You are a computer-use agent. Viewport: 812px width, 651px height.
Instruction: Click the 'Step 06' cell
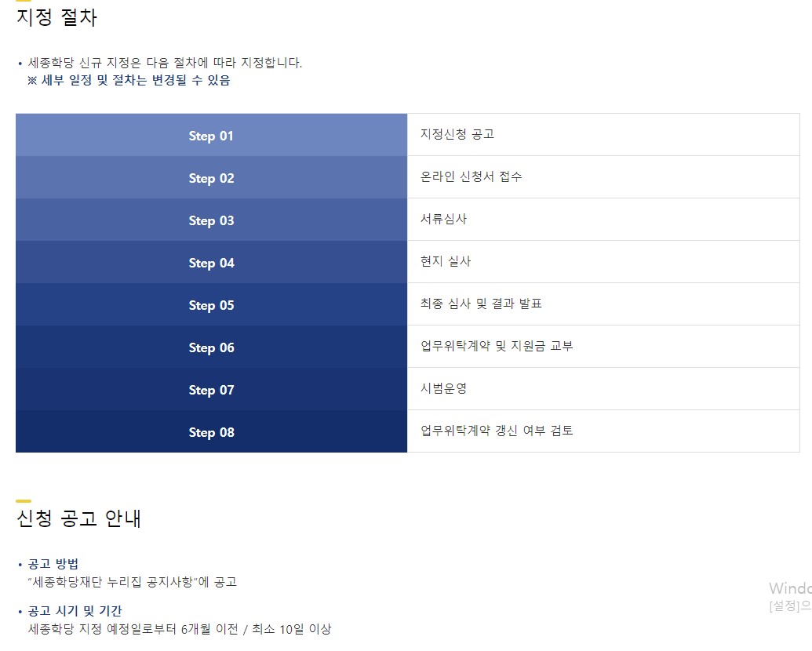(x=211, y=347)
